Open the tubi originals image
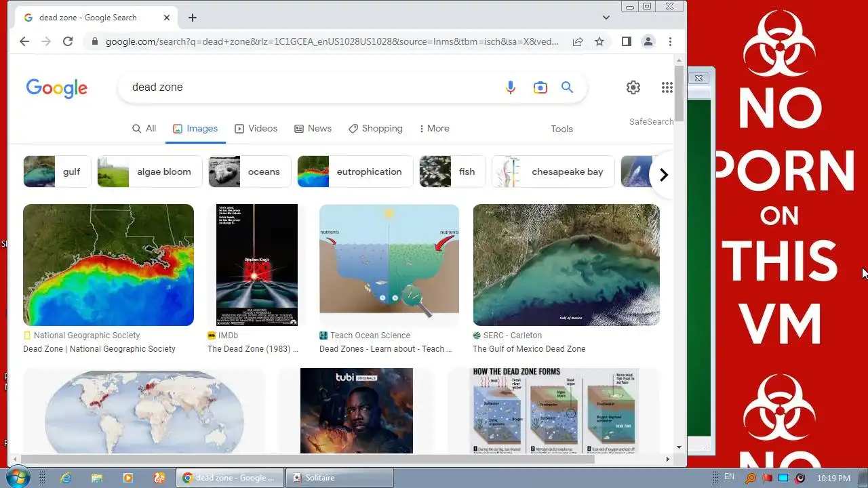868x488 pixels. point(357,411)
